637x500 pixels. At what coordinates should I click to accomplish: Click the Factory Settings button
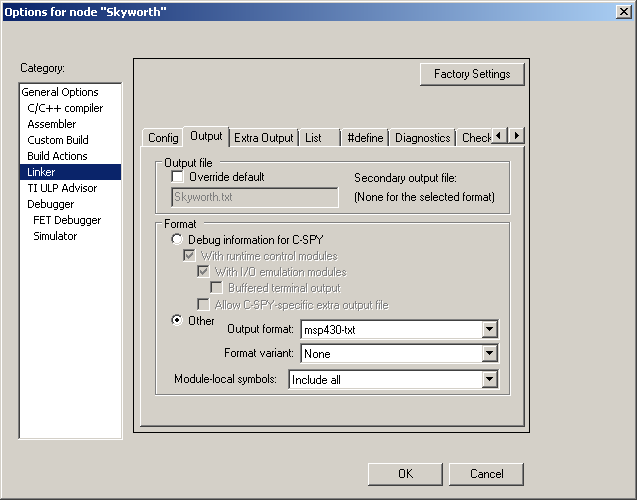pyautogui.click(x=472, y=74)
